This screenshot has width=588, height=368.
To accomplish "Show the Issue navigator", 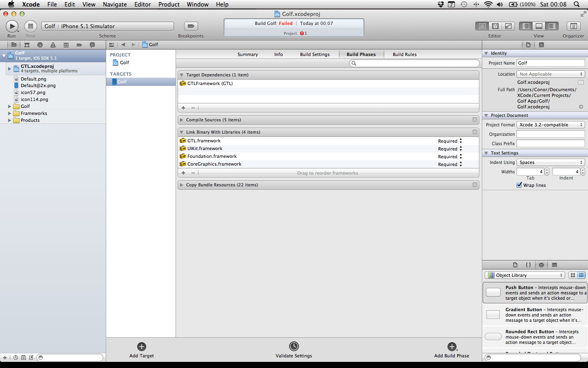I will (x=53, y=45).
